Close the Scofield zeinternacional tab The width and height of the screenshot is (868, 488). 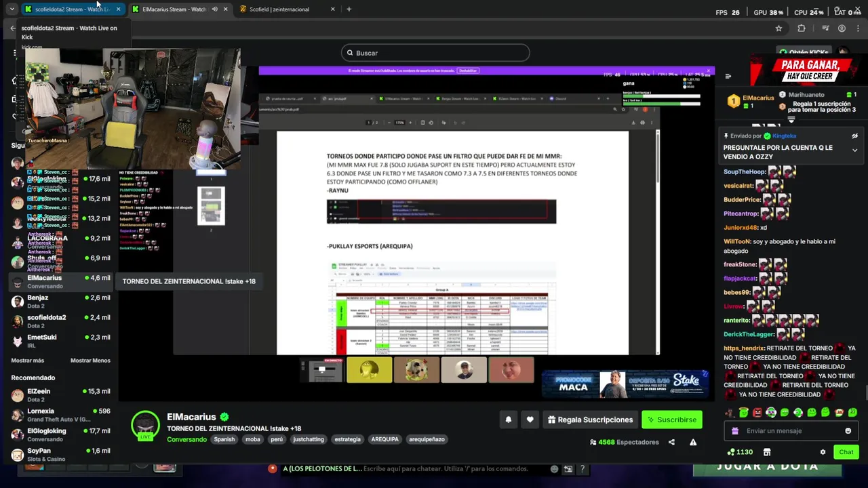[332, 9]
